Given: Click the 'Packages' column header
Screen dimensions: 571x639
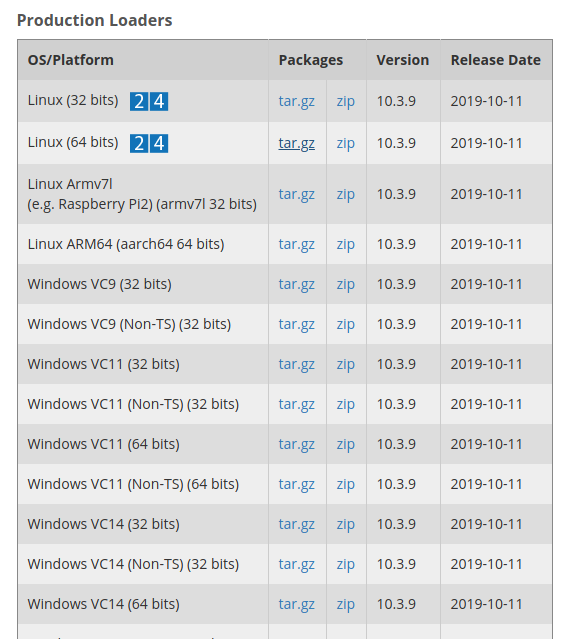Looking at the screenshot, I should (311, 60).
